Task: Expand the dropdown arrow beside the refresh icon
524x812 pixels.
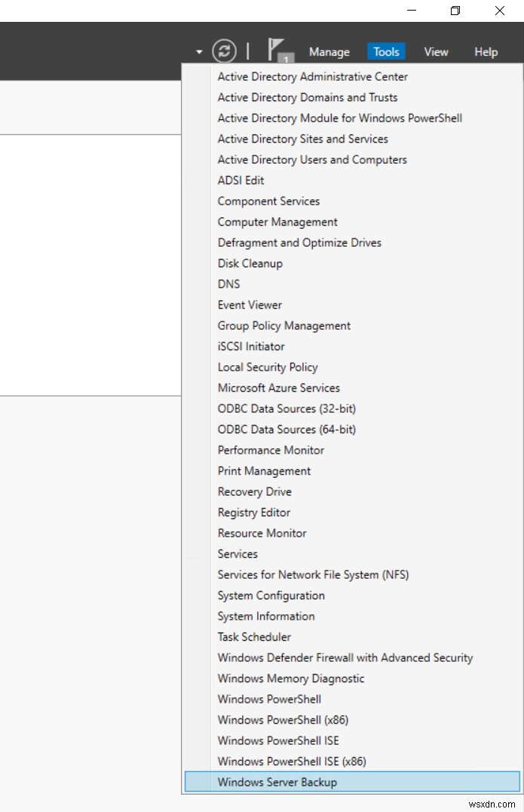Action: (198, 51)
